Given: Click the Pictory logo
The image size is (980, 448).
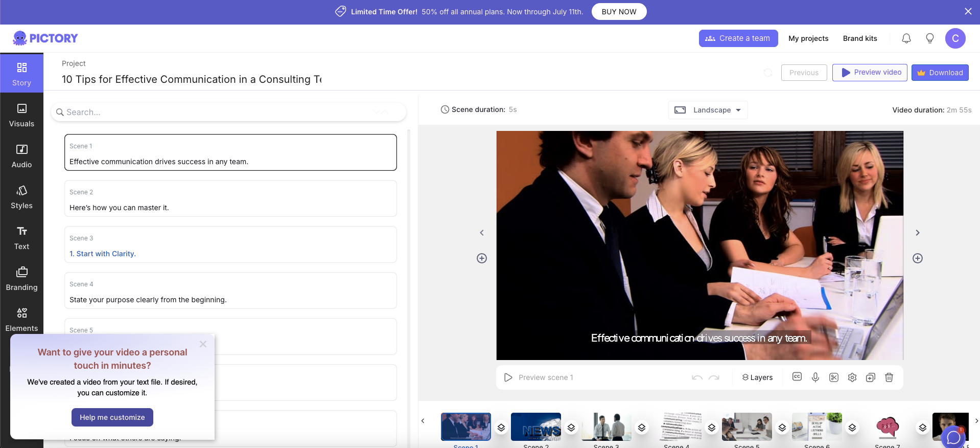Looking at the screenshot, I should pyautogui.click(x=45, y=38).
